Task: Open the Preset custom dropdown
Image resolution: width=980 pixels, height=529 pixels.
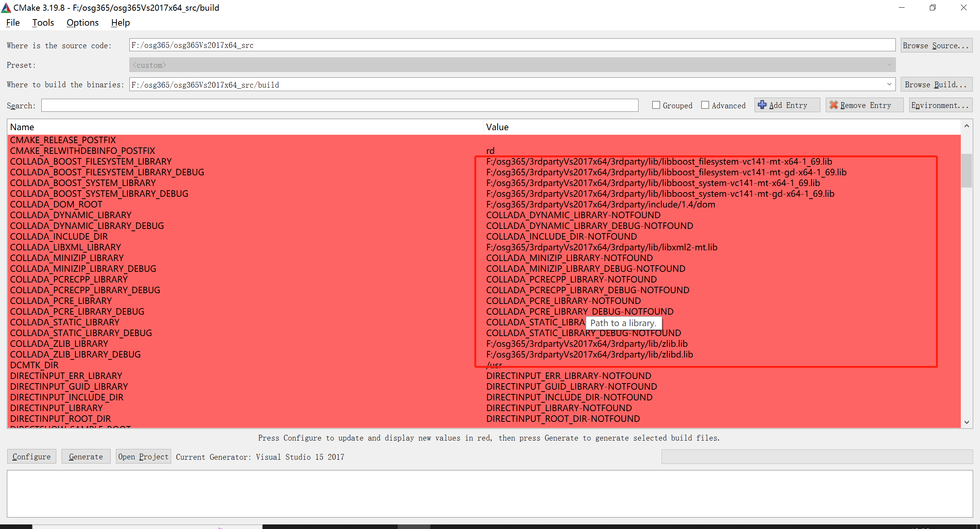Action: point(889,65)
